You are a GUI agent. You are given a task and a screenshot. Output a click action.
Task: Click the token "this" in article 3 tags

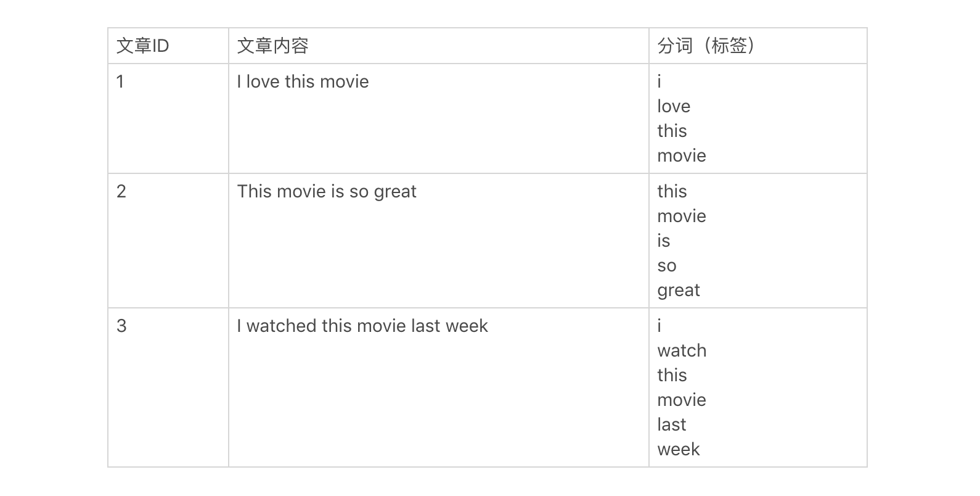672,375
